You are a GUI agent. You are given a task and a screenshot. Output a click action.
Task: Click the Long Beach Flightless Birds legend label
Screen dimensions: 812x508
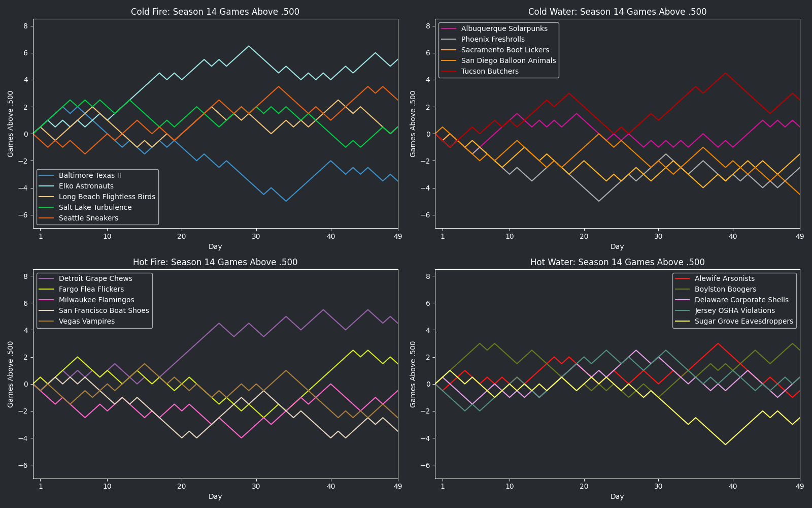coord(107,197)
